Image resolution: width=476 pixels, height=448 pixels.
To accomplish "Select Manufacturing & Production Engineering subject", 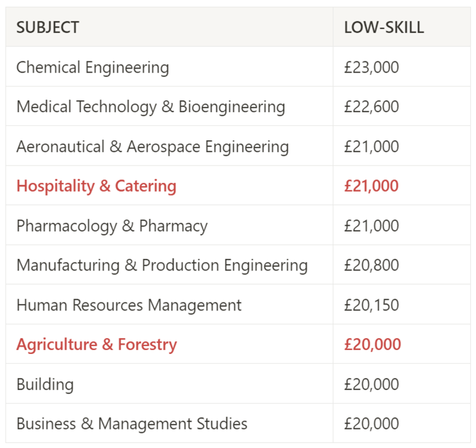I will (162, 265).
